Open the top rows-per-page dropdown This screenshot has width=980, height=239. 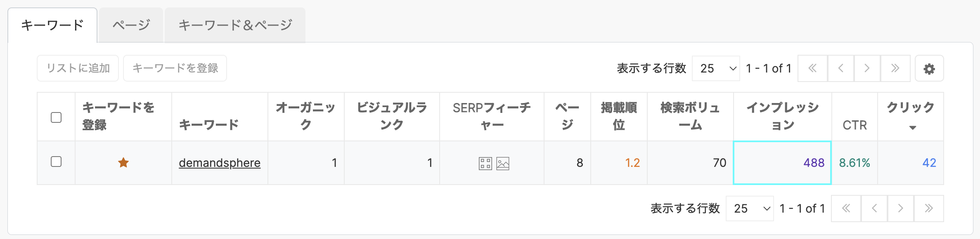click(716, 68)
